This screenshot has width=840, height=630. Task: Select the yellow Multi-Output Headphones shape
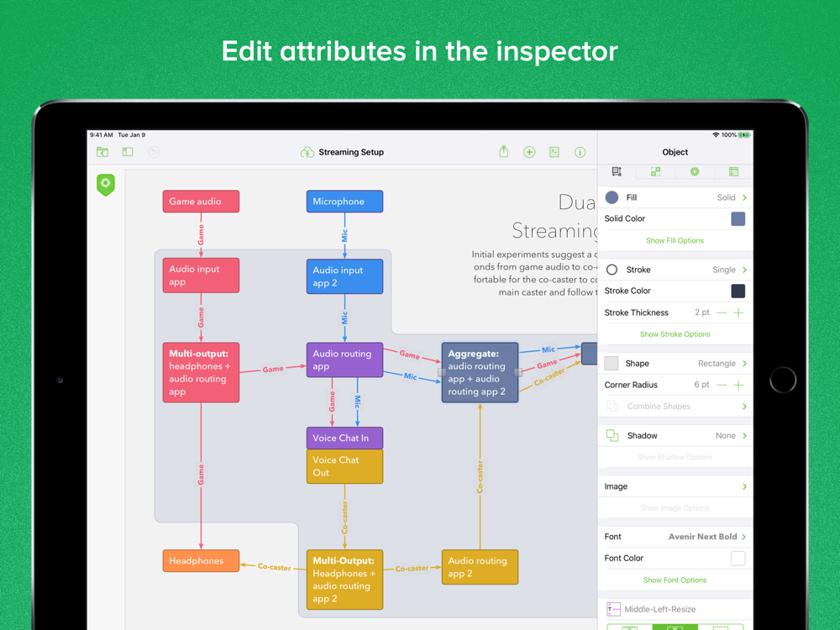(344, 580)
